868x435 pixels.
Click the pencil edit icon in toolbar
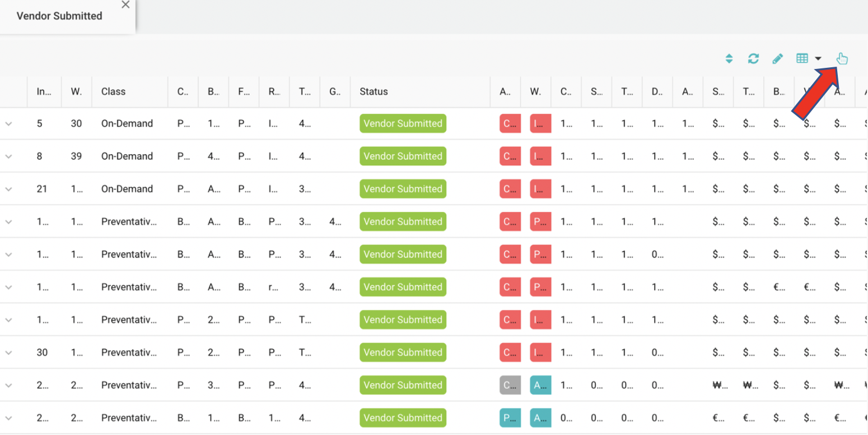tap(777, 59)
